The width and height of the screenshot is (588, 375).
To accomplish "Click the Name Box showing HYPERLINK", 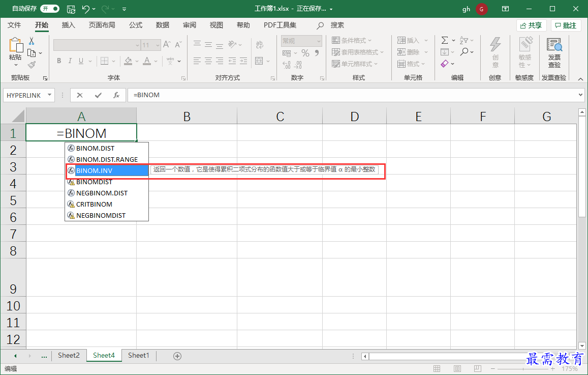I will pos(29,95).
